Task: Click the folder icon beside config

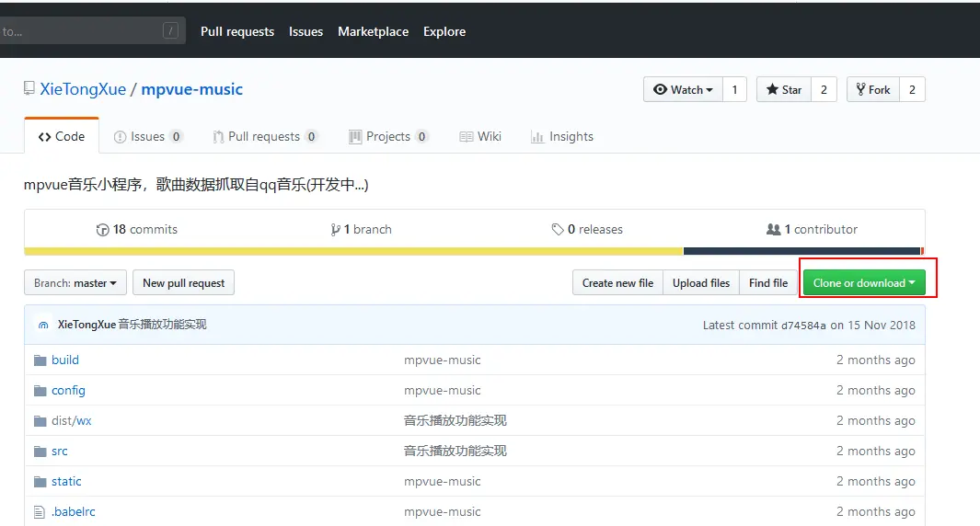Action: 40,391
